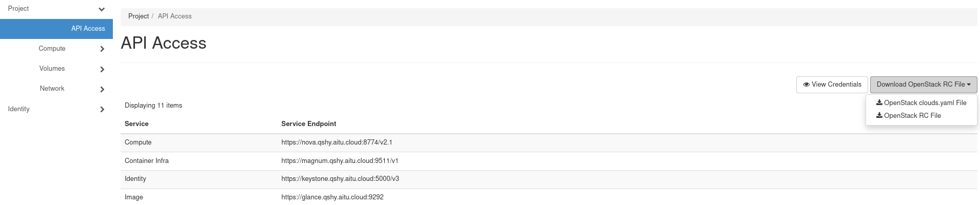
Task: Expand the Identity section arrow
Action: click(x=102, y=109)
